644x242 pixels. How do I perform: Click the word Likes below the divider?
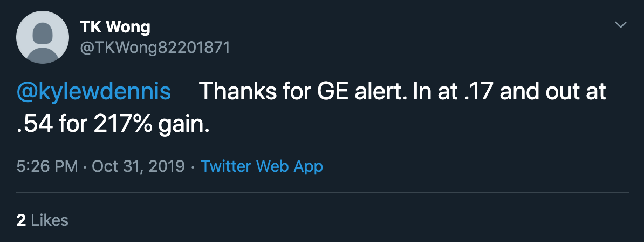(49, 220)
